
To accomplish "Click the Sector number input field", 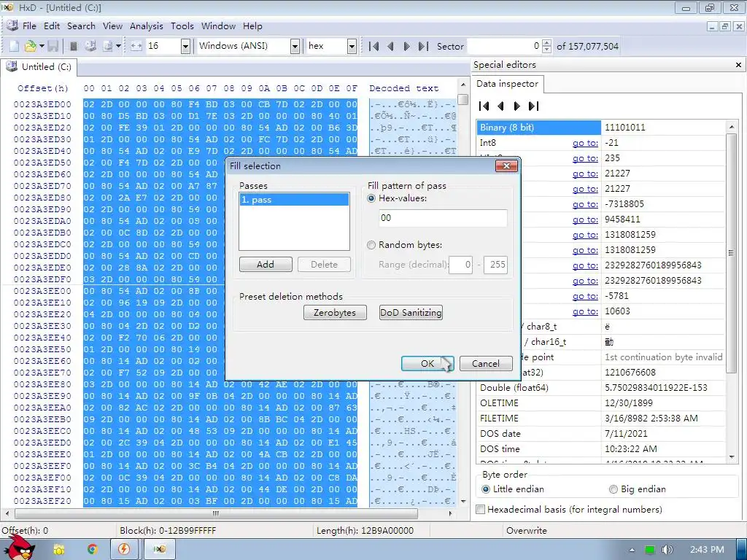I will [x=505, y=46].
